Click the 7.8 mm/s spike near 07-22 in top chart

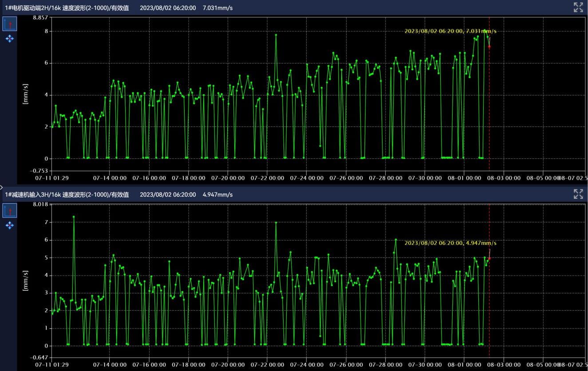click(x=276, y=35)
